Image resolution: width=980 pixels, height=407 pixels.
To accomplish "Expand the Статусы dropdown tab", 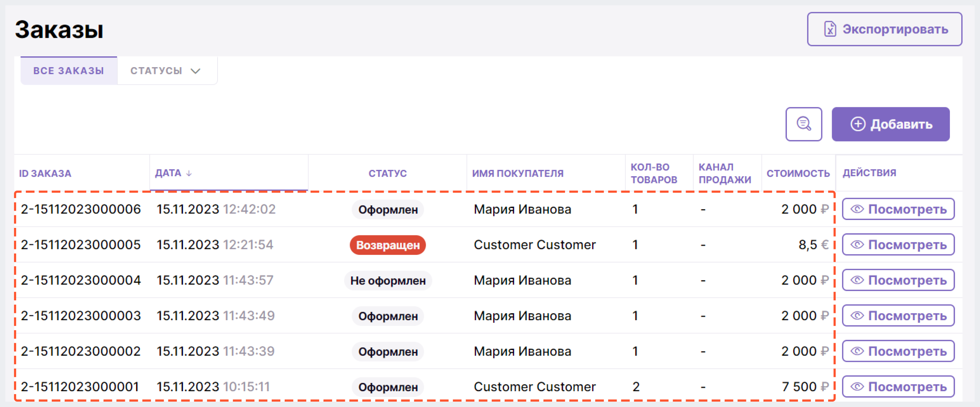I will (165, 71).
